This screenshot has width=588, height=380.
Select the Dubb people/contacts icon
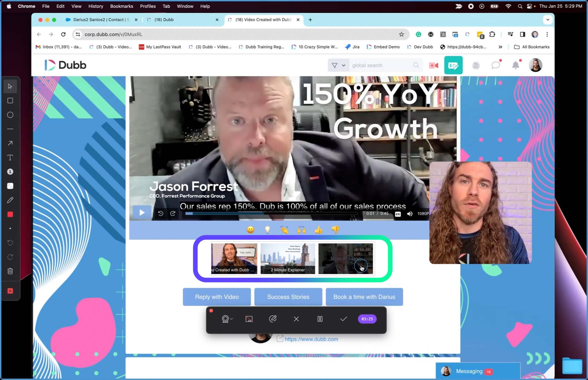476,65
